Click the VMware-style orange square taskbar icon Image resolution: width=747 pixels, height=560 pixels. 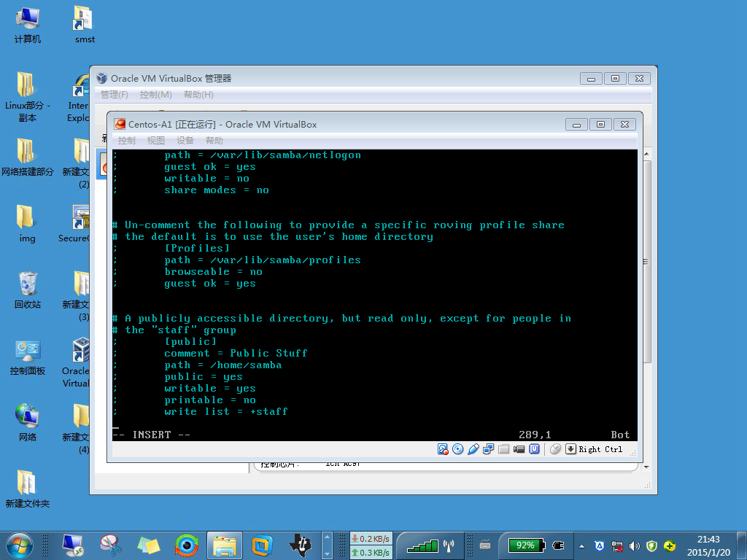pos(262,545)
